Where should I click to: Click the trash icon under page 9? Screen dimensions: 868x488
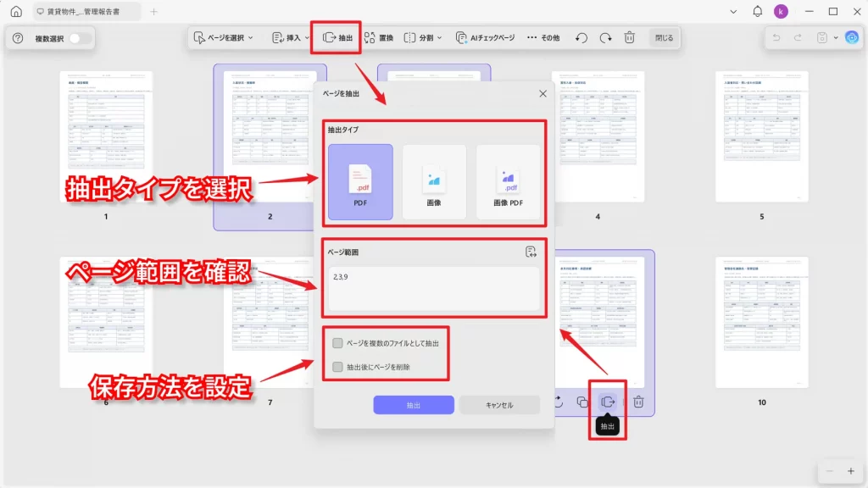(638, 402)
